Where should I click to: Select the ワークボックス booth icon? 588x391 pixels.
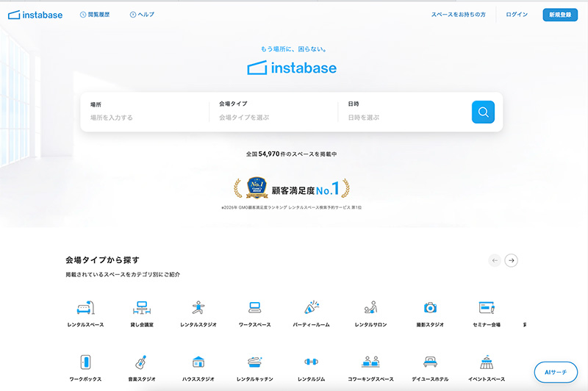(x=85, y=362)
